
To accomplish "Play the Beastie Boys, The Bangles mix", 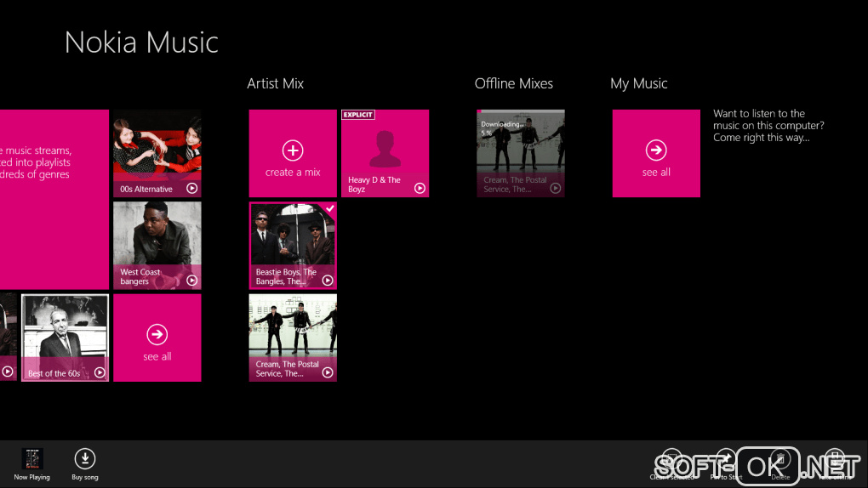I will point(328,281).
